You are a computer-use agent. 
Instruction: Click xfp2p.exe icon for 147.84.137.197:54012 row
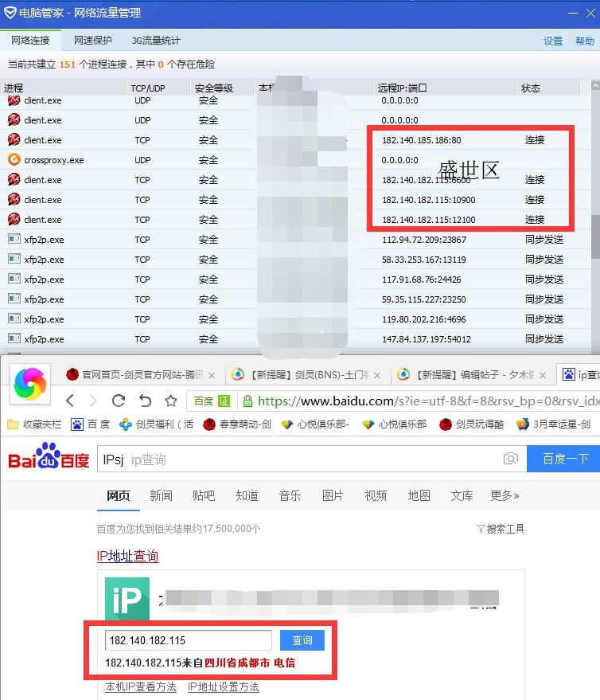(x=14, y=338)
